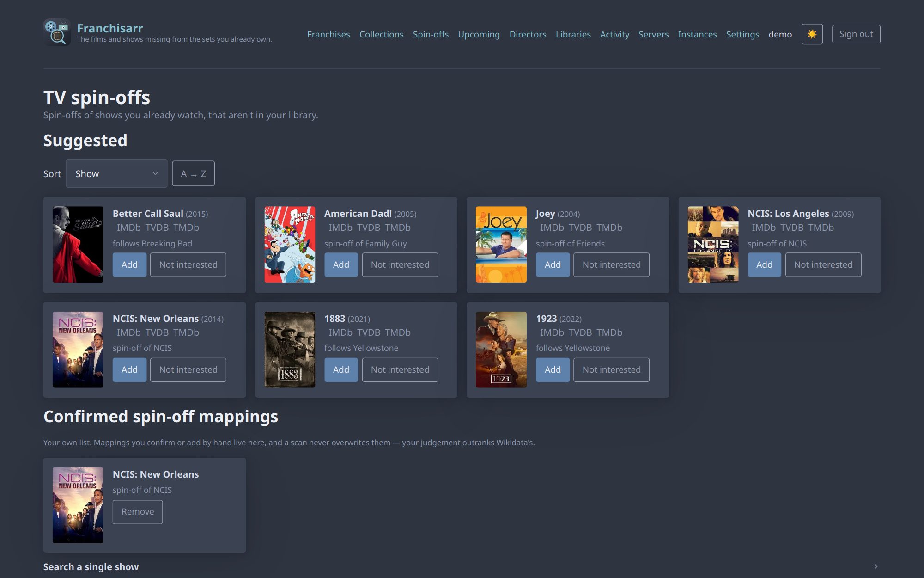The height and width of the screenshot is (578, 924).
Task: Click the NCIS: Los Angeles poster
Action: (713, 244)
